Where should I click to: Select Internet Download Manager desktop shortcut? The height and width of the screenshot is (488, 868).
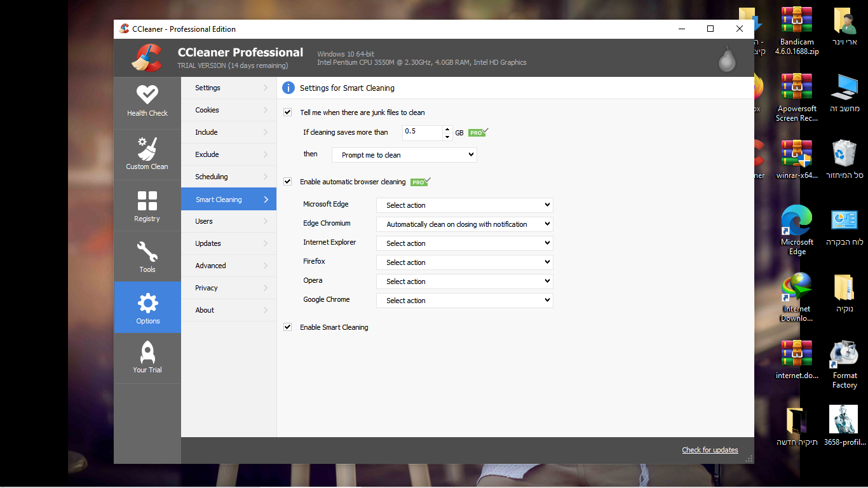point(797,297)
